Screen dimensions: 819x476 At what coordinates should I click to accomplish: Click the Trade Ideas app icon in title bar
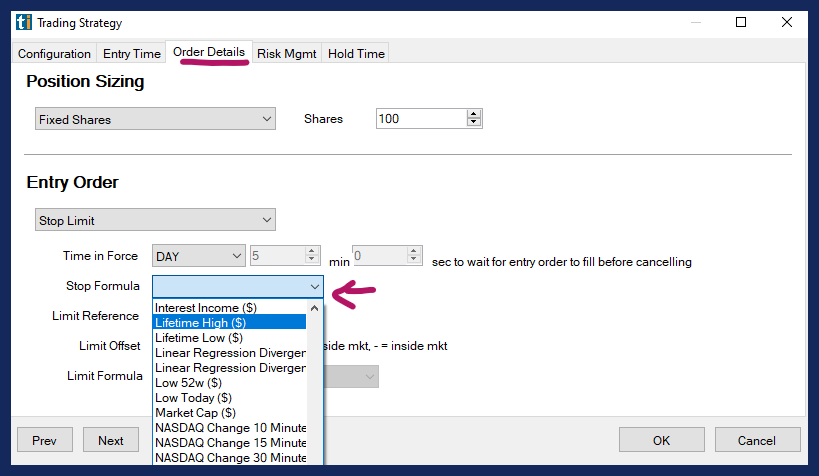pos(25,22)
